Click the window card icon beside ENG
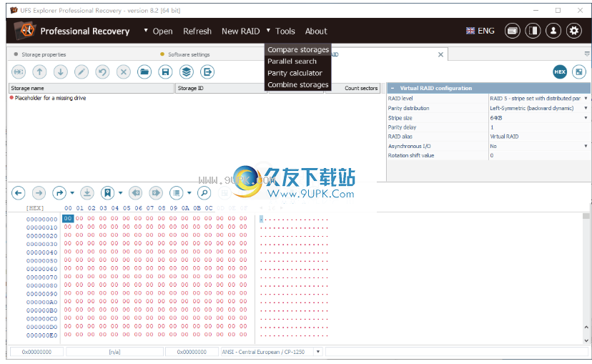 513,31
